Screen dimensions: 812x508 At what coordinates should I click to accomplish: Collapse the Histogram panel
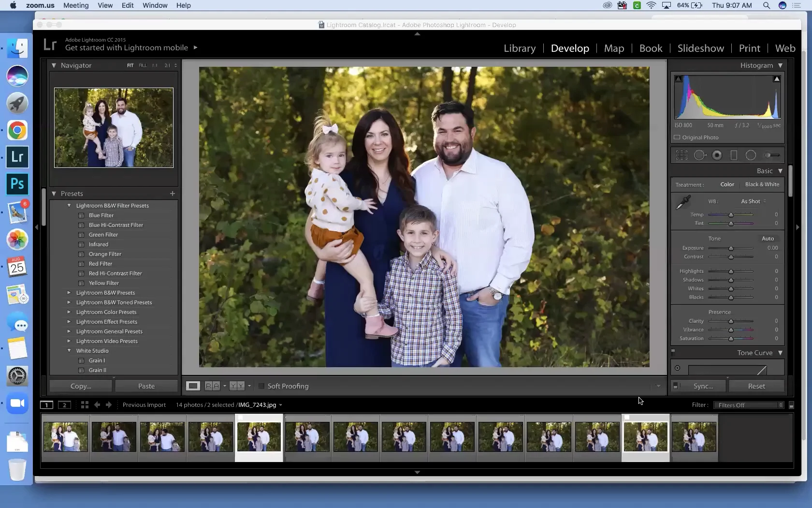pyautogui.click(x=780, y=65)
